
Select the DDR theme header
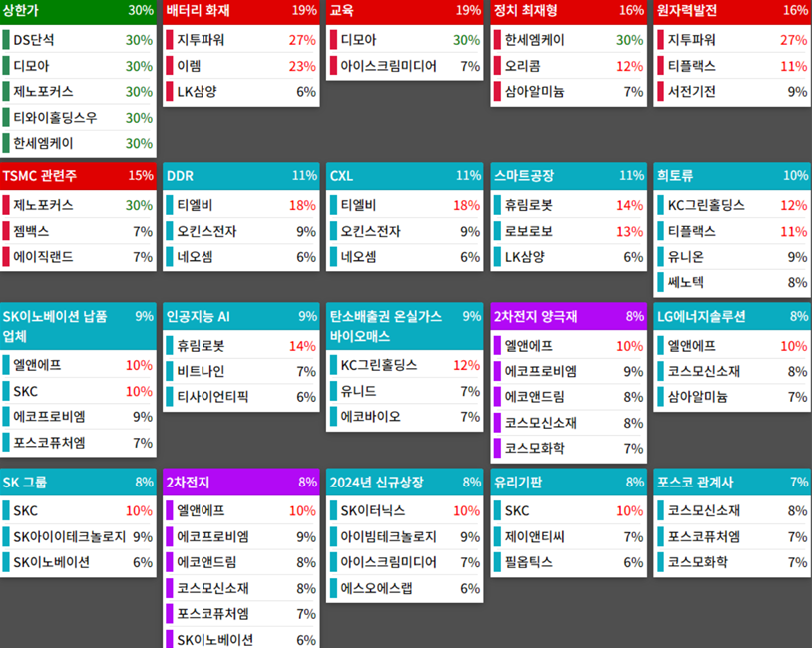241,176
